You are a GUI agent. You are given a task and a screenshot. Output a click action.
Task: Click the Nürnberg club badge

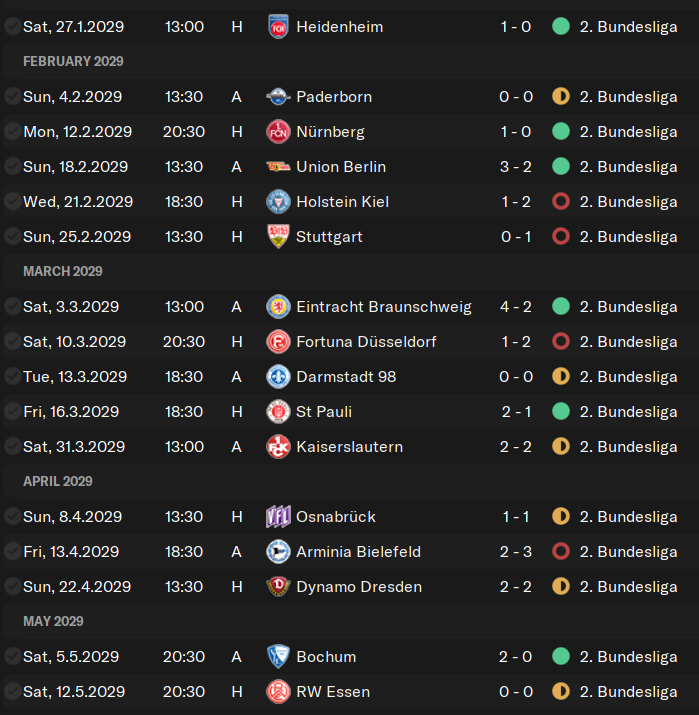click(278, 132)
